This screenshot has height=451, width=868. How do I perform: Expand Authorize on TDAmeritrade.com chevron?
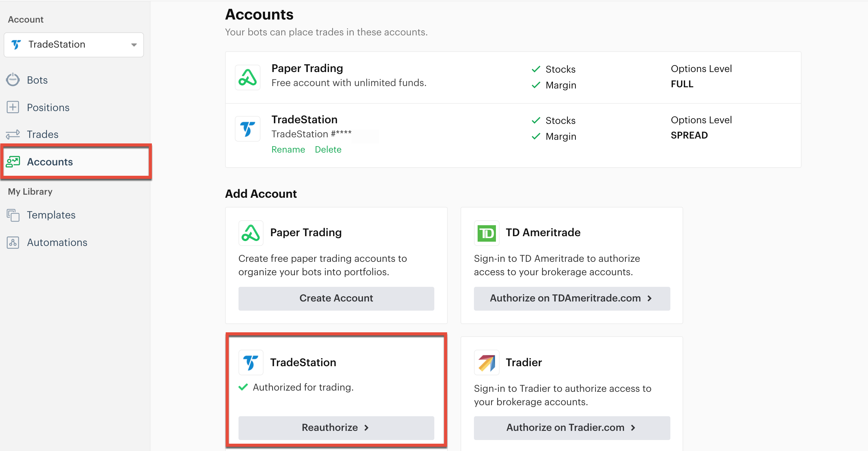[x=650, y=298]
